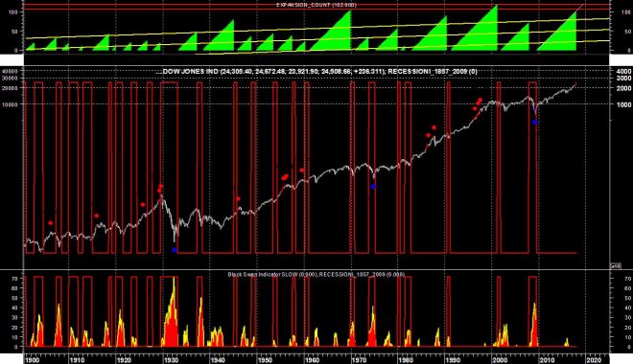Select the 1970 label on time axis
The height and width of the screenshot is (364, 633).
point(359,360)
